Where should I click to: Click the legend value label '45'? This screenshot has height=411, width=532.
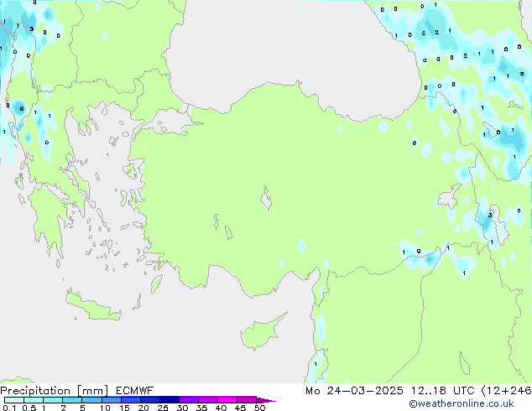[x=240, y=408]
